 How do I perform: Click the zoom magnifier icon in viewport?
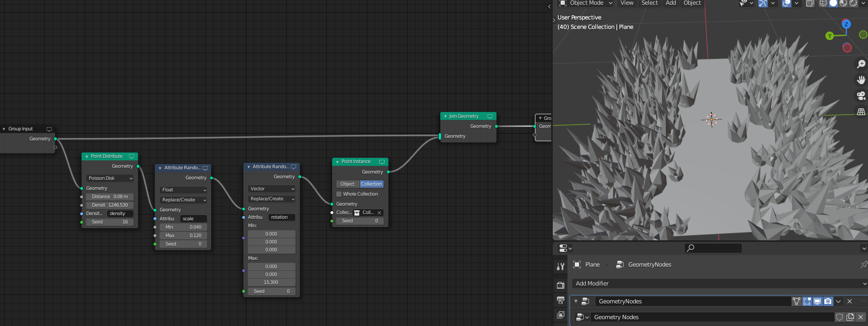861,64
